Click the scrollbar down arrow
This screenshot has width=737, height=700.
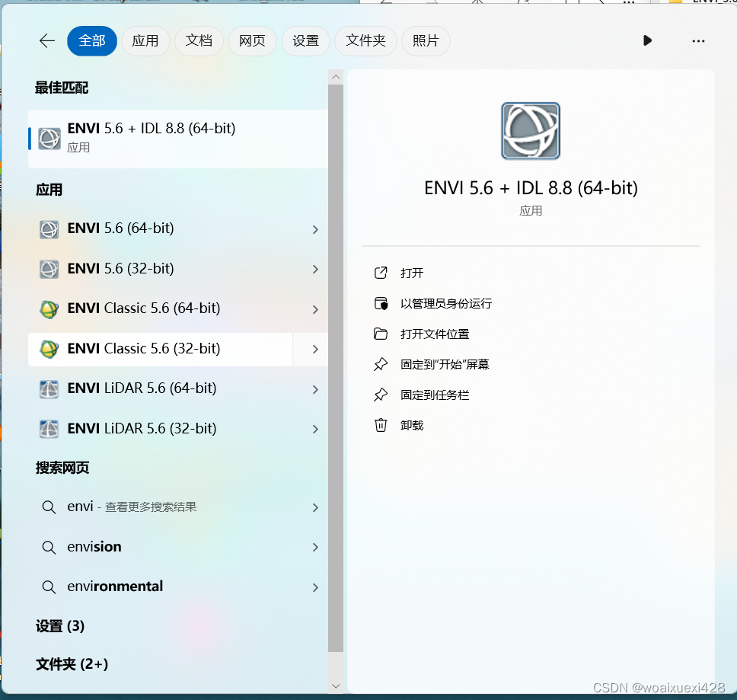(x=336, y=686)
